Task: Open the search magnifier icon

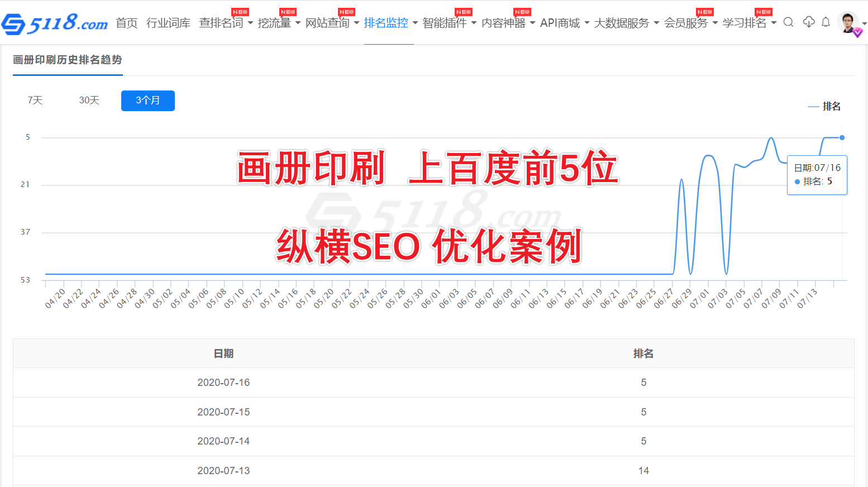Action: click(x=788, y=22)
